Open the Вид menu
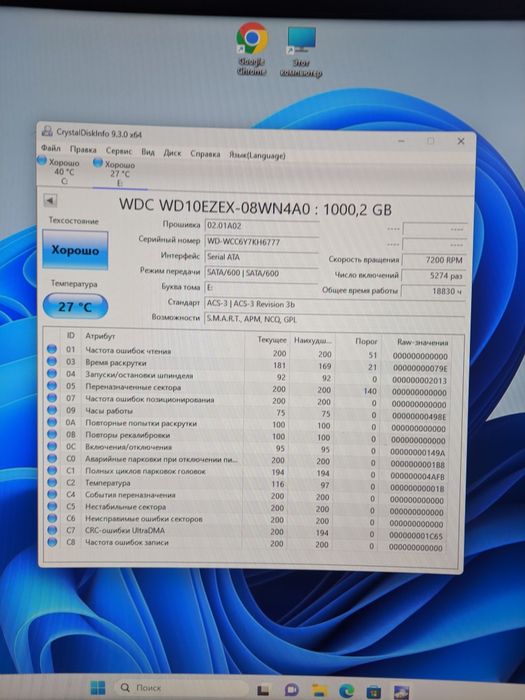 pyautogui.click(x=148, y=152)
